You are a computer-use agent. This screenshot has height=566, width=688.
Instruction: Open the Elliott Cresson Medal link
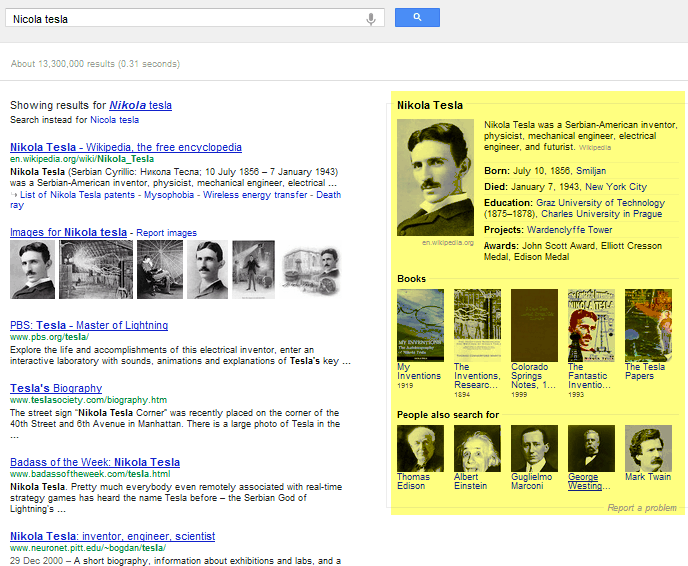tap(573, 251)
